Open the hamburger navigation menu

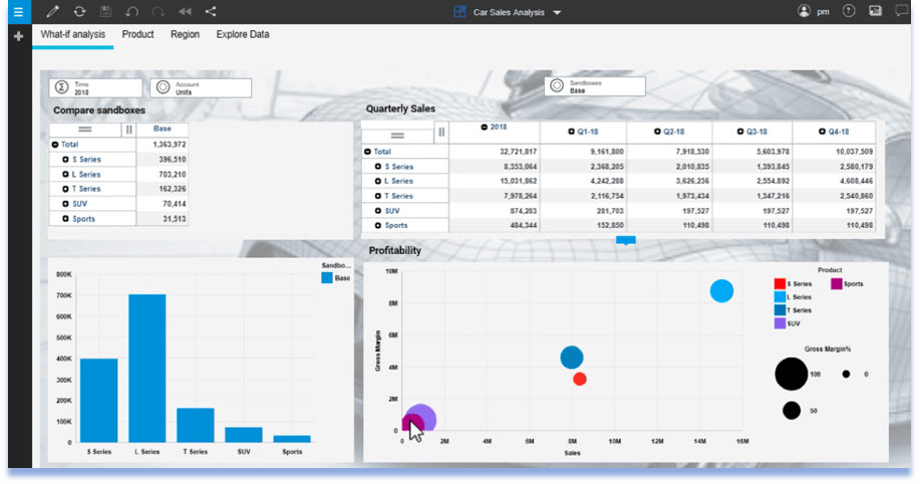(17, 12)
